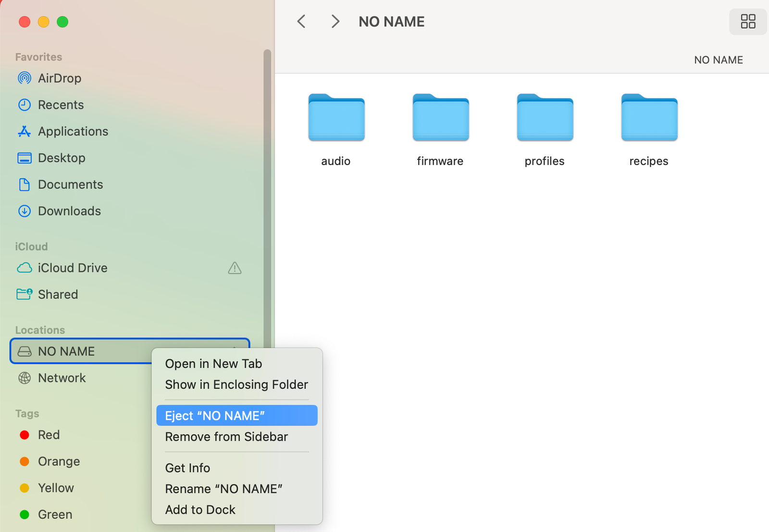
Task: Select the firmware folder
Action: click(440, 130)
